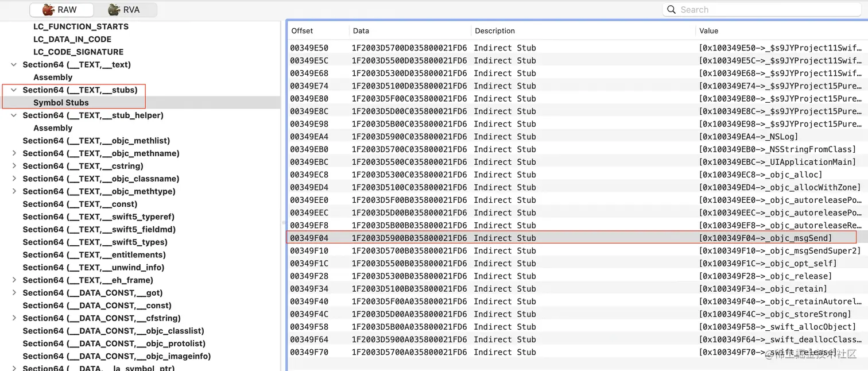The image size is (868, 371).
Task: Select row with offset 00349E5C
Action: (577, 60)
